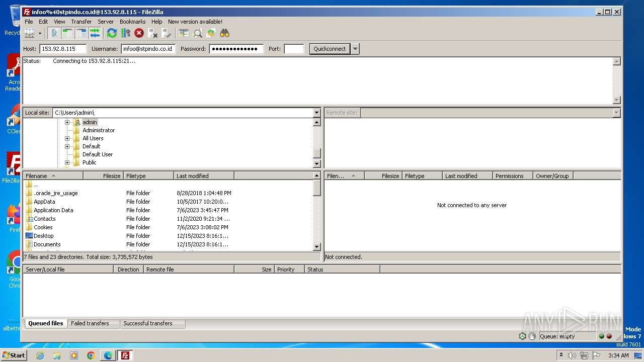Open the Windows Start menu
This screenshot has height=362, width=644.
click(14, 355)
